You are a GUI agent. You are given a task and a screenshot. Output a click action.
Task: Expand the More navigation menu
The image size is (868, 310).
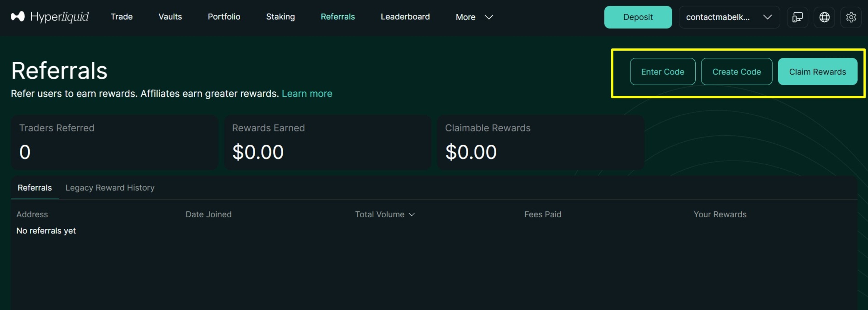click(x=474, y=17)
